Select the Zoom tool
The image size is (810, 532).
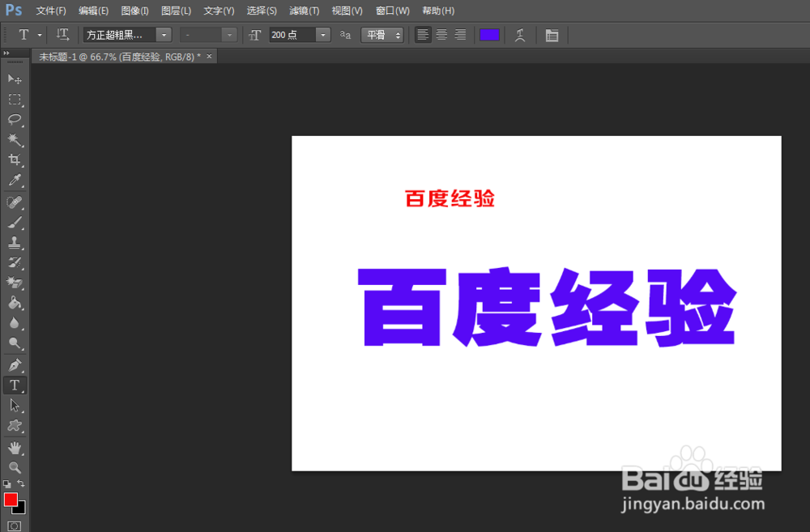coord(15,468)
